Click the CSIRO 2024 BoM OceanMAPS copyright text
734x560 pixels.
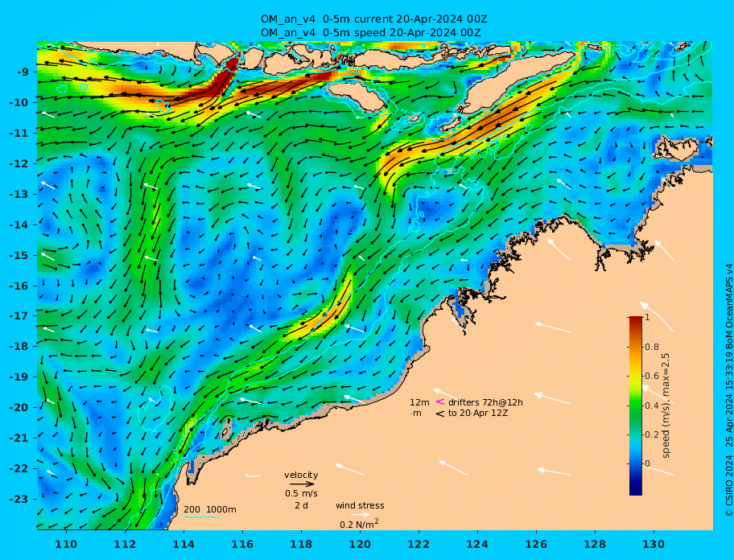point(728,391)
